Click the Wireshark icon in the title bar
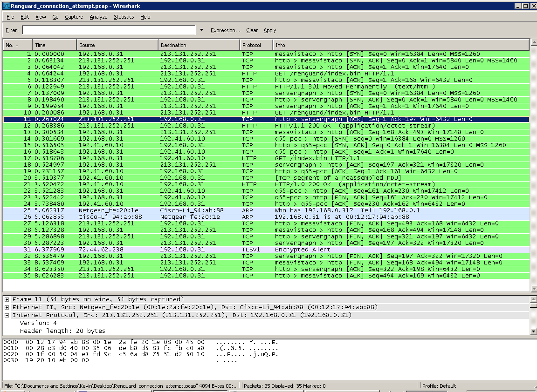 6,6
